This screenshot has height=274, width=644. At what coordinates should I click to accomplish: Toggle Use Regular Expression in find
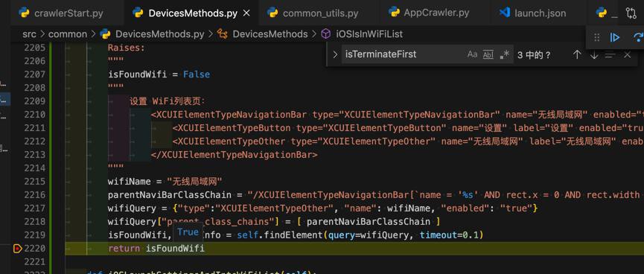[504, 54]
